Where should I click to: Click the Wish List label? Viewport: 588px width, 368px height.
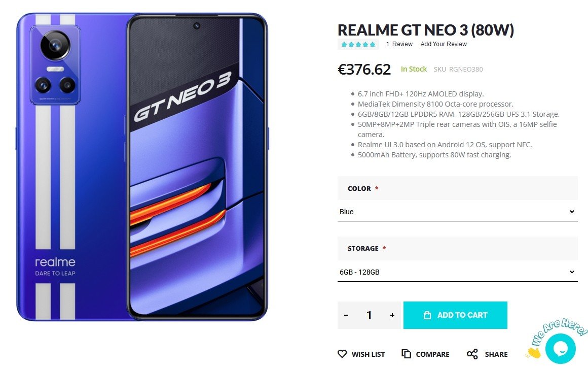[x=368, y=354]
